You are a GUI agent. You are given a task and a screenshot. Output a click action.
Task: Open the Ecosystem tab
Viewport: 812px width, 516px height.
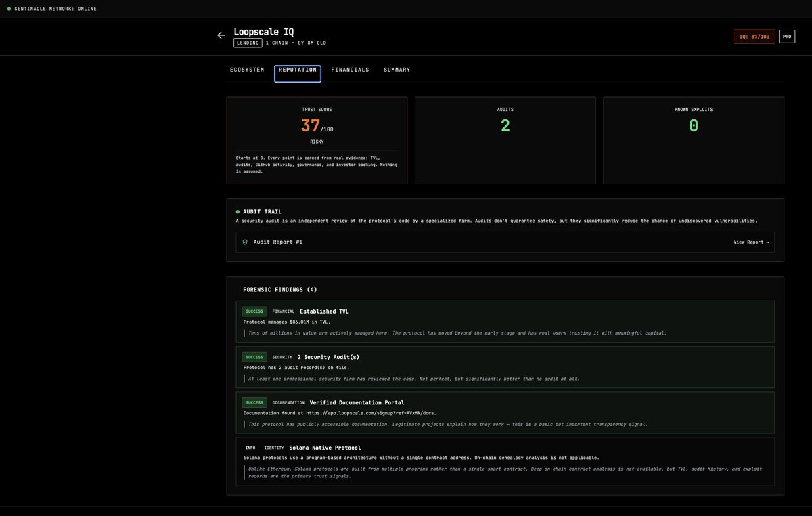click(x=247, y=70)
